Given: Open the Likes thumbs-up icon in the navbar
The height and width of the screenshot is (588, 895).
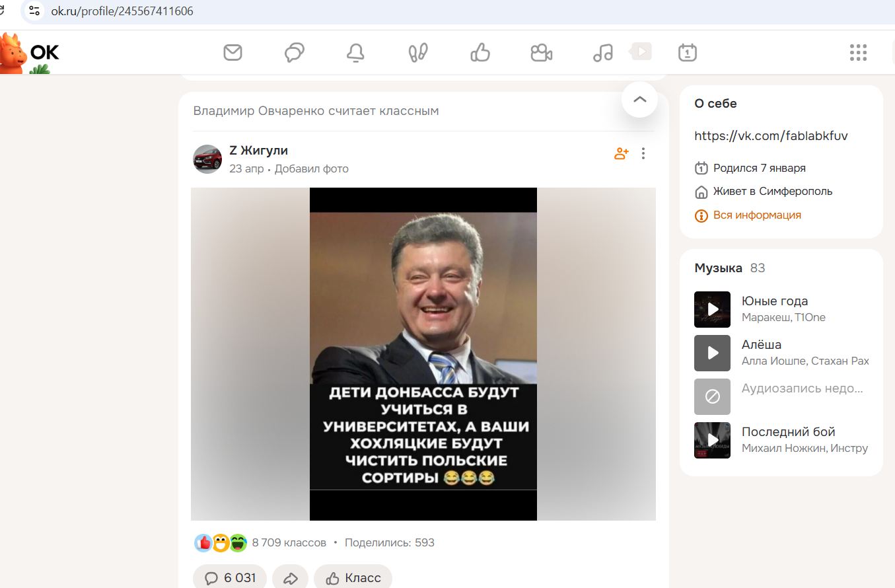Looking at the screenshot, I should [x=480, y=52].
